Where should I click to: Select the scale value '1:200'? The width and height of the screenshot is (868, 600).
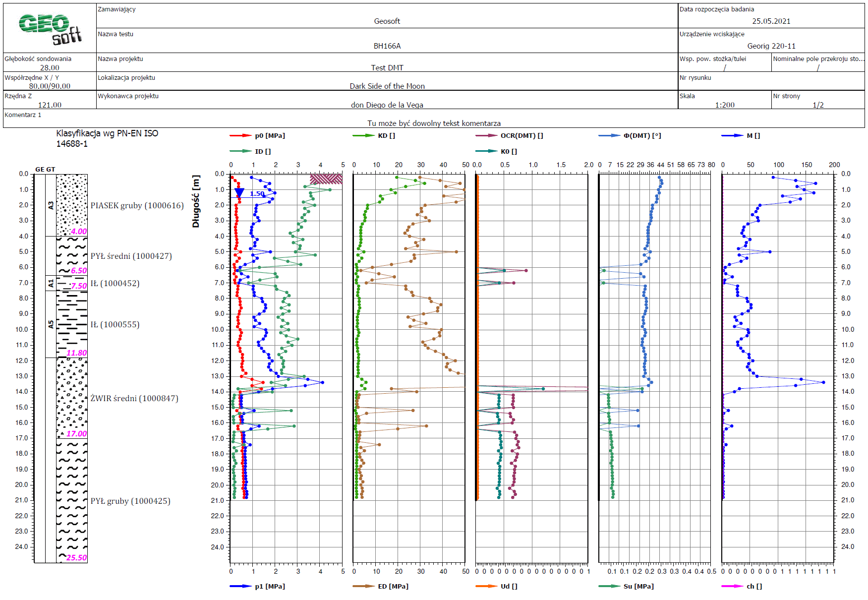725,105
